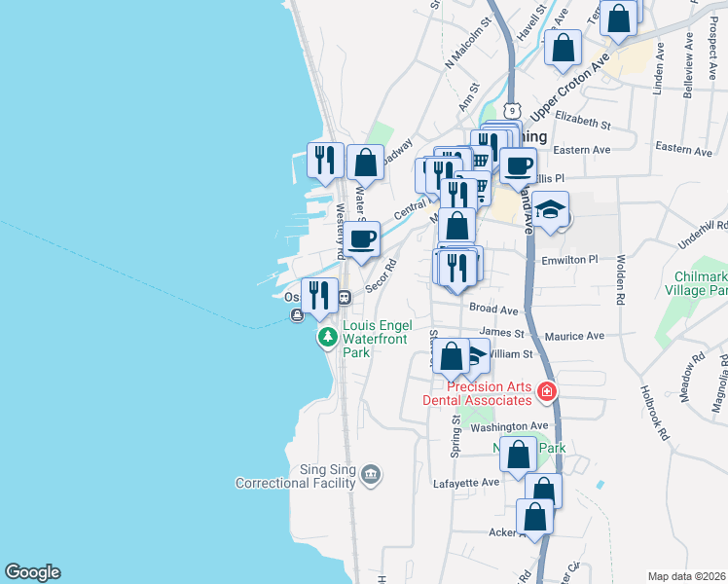The height and width of the screenshot is (584, 728).
Task: Select the coffee cup marker near Ellis Pl
Action: tap(518, 166)
